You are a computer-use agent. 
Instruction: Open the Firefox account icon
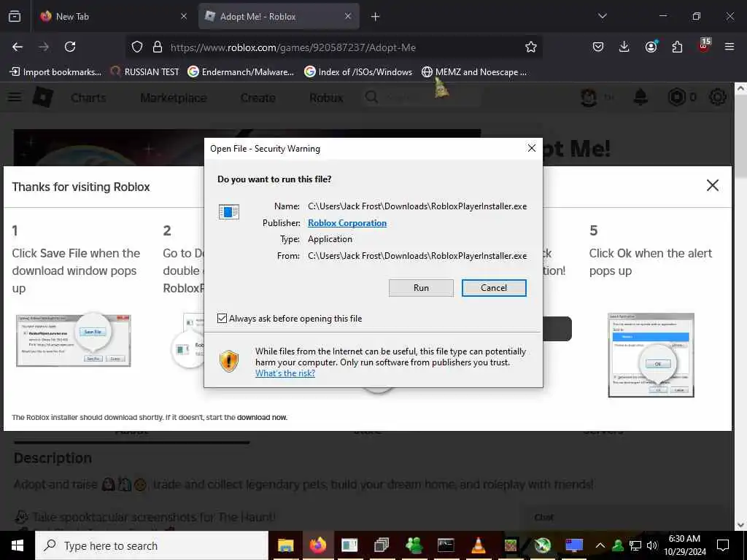tap(651, 47)
